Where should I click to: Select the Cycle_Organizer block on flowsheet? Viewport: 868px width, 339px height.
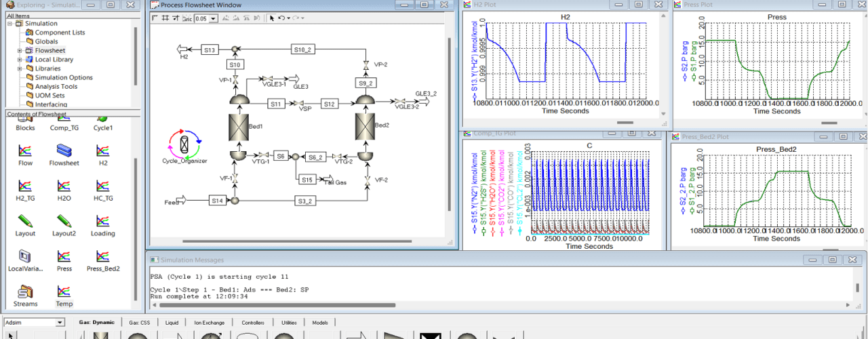184,143
